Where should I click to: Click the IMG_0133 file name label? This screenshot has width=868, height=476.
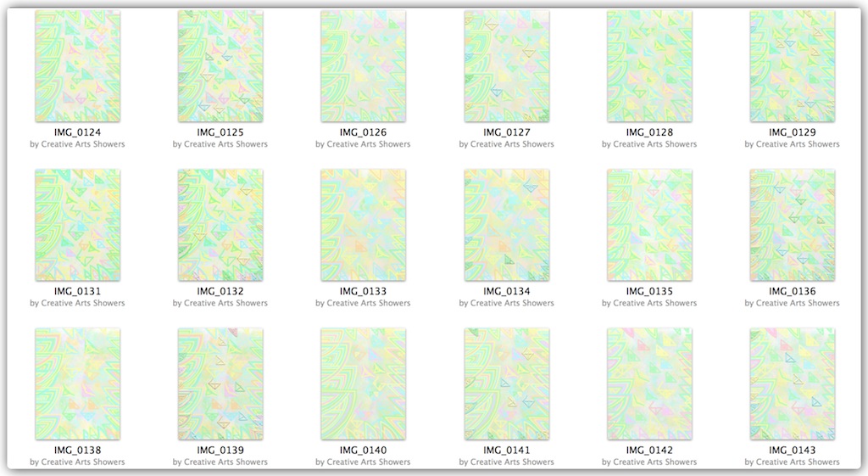pos(363,292)
